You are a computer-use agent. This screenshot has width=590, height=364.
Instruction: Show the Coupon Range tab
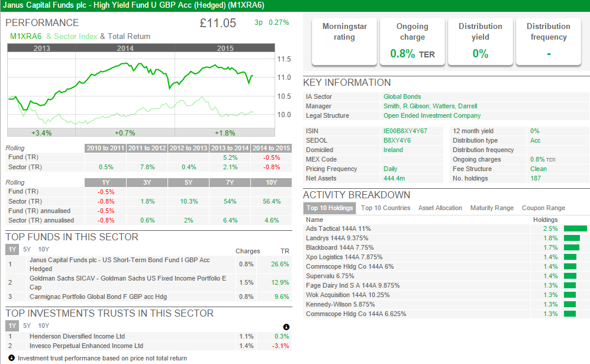click(x=543, y=208)
